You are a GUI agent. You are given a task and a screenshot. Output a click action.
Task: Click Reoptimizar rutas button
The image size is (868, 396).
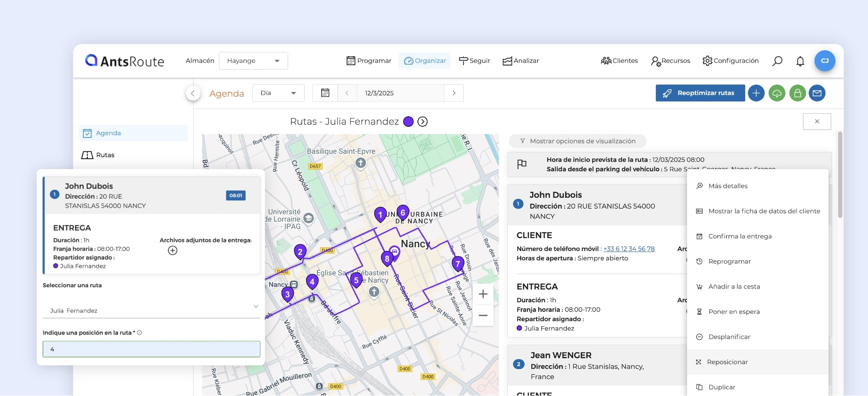pyautogui.click(x=700, y=93)
